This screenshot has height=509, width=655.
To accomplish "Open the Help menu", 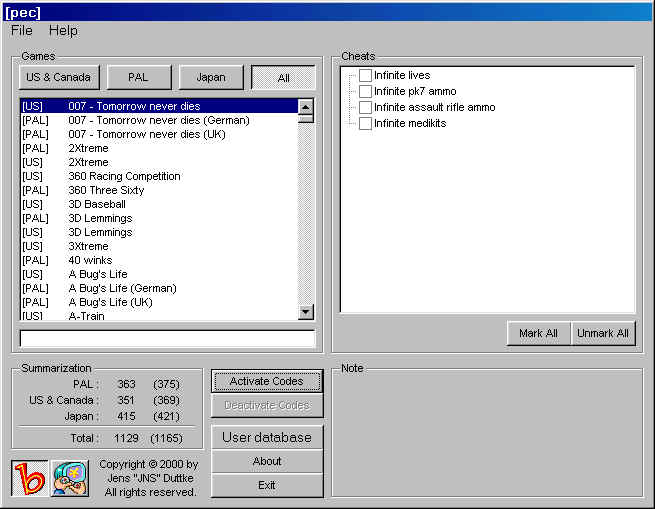I will [x=63, y=31].
